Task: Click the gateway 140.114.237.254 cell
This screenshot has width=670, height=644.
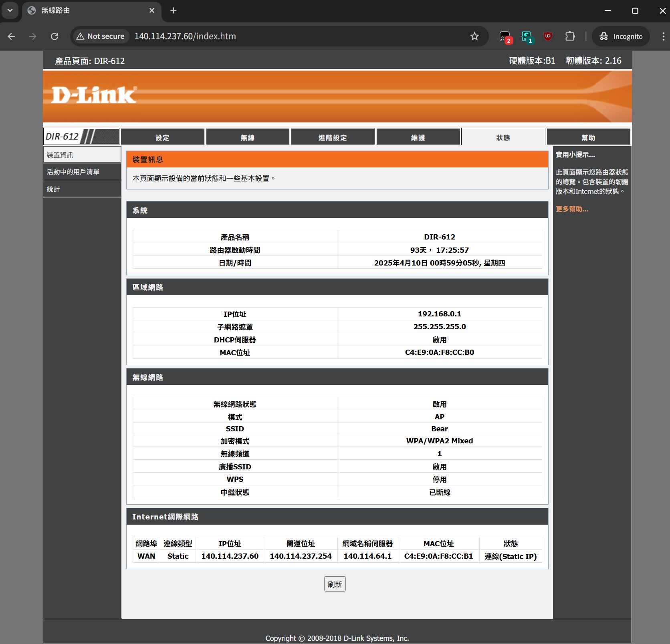Action: click(x=301, y=556)
